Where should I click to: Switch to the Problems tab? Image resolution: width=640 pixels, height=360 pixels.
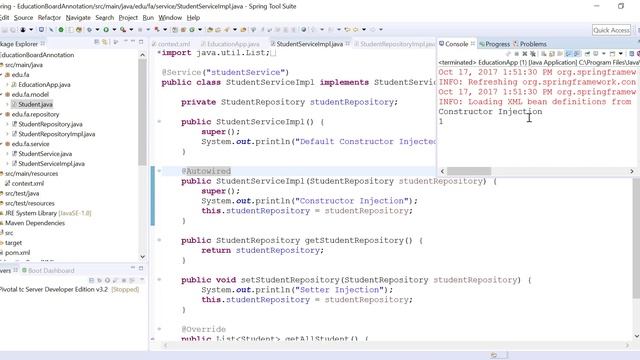click(530, 44)
